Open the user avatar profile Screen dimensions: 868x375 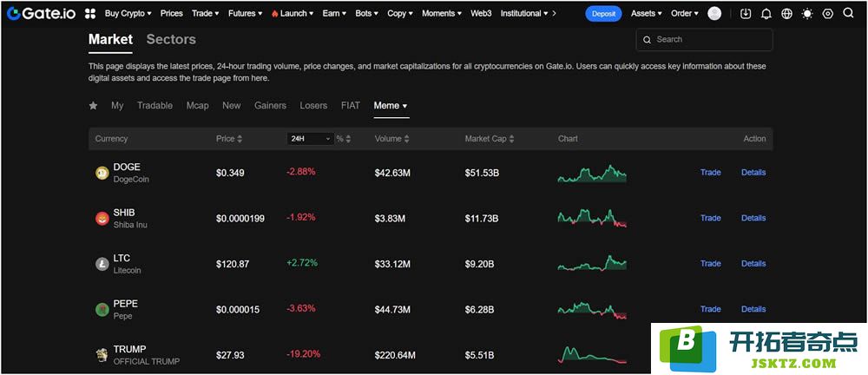[714, 13]
